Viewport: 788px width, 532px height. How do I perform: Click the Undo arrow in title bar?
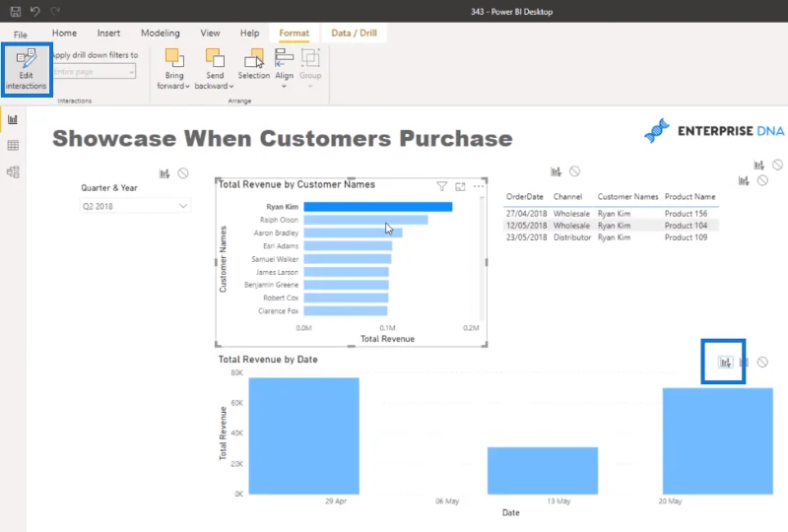(x=34, y=11)
